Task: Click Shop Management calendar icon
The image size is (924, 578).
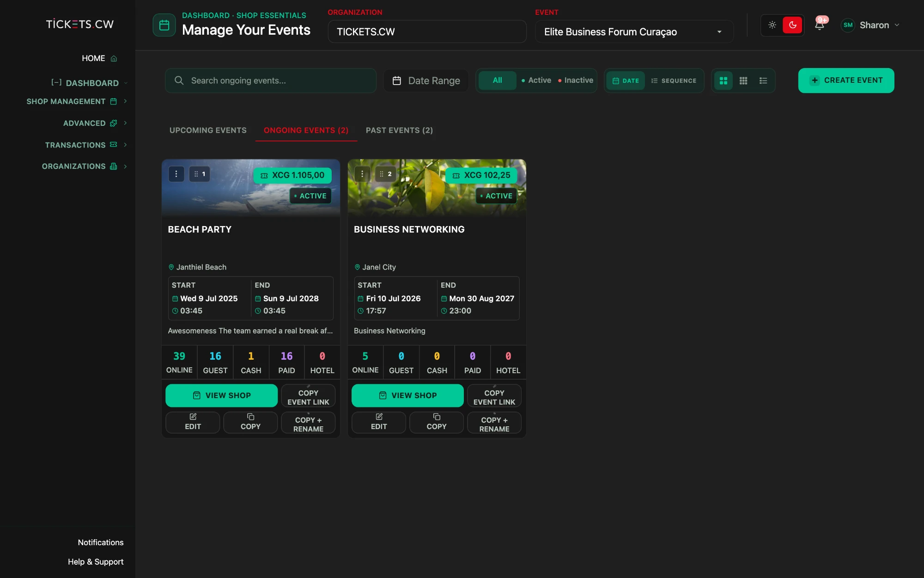Action: tap(113, 101)
